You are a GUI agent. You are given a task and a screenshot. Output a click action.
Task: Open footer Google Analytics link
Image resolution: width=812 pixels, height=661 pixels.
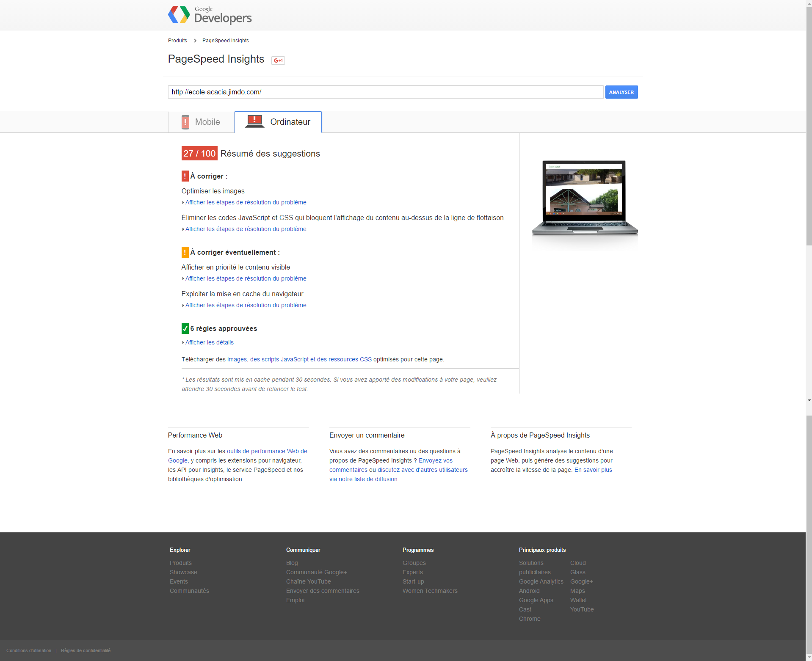click(541, 581)
